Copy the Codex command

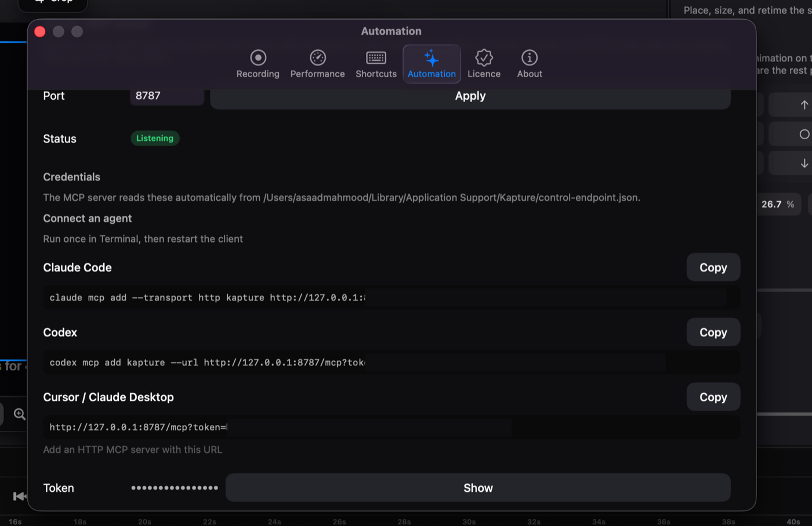713,332
